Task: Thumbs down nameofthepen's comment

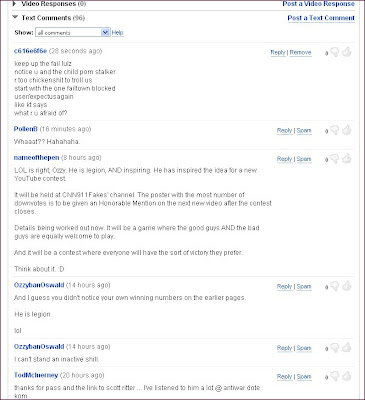Action: [335, 159]
